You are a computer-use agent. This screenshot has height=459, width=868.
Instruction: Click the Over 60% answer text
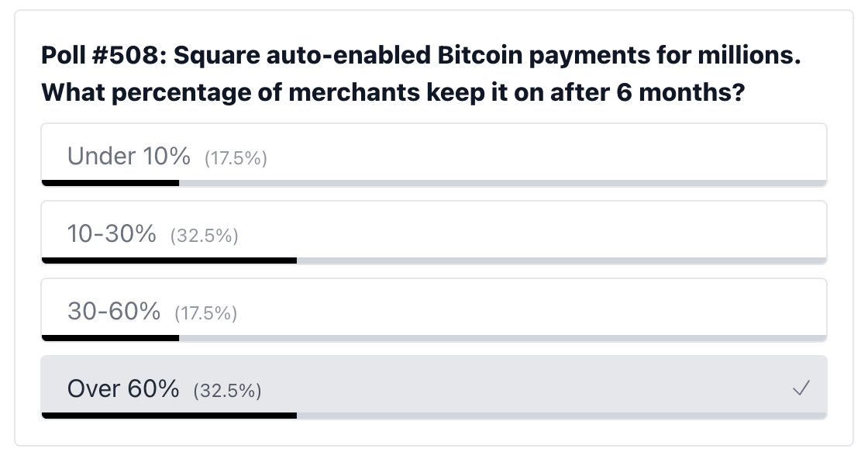click(x=122, y=388)
